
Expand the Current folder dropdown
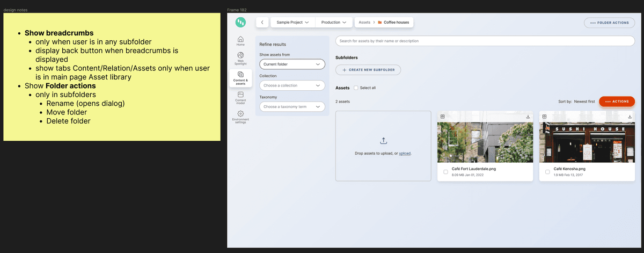[292, 64]
